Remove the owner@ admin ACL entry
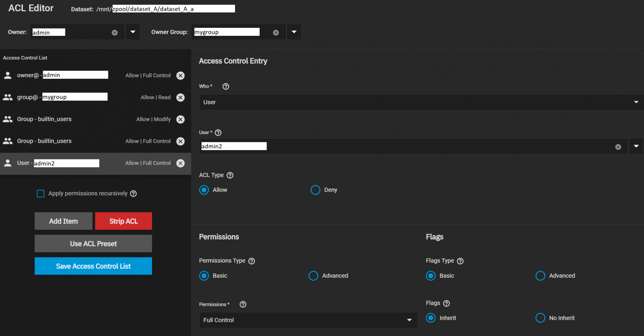 (180, 76)
